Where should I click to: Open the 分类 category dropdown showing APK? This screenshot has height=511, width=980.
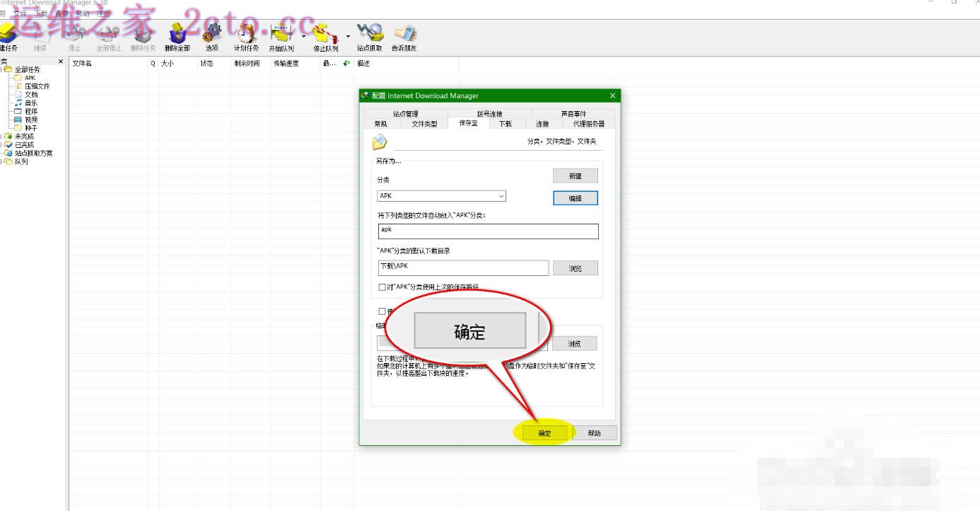(x=442, y=196)
